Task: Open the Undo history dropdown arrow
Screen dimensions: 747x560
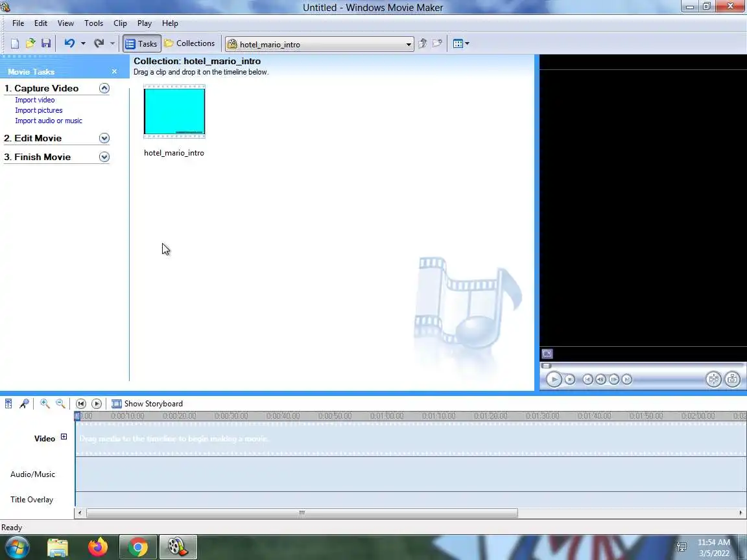Action: pos(83,44)
